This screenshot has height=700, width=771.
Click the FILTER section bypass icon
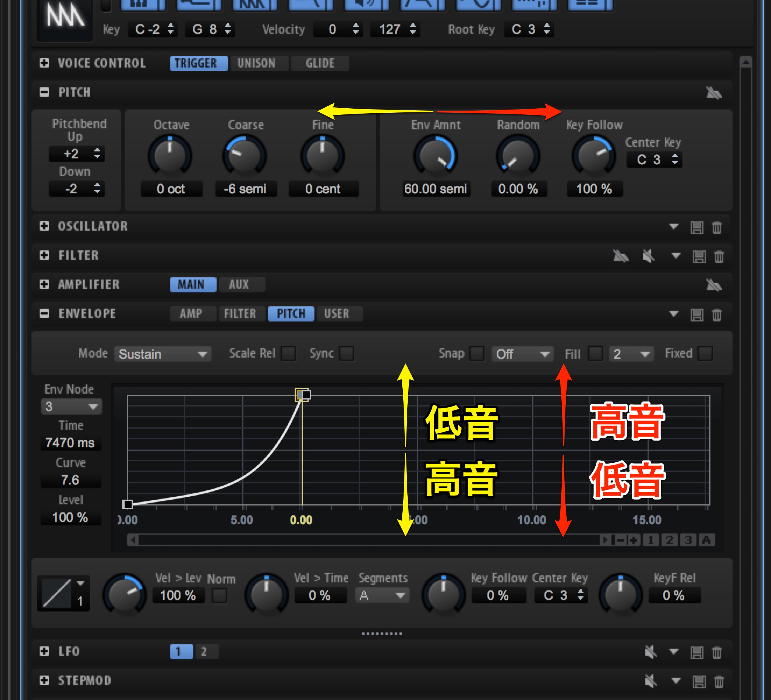tap(621, 256)
